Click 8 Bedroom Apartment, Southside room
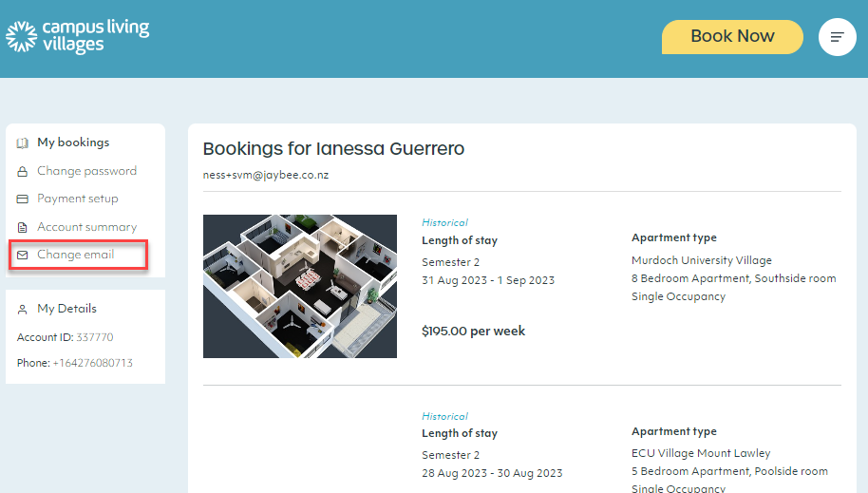The width and height of the screenshot is (868, 493). point(733,278)
